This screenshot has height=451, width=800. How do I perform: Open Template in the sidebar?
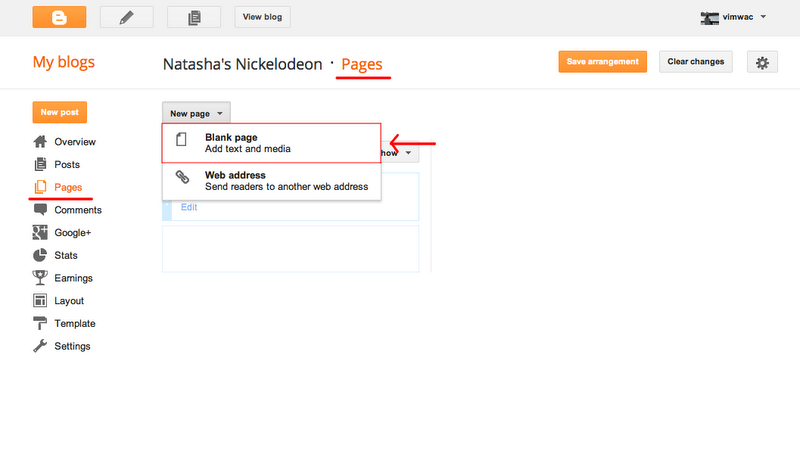pyautogui.click(x=74, y=323)
